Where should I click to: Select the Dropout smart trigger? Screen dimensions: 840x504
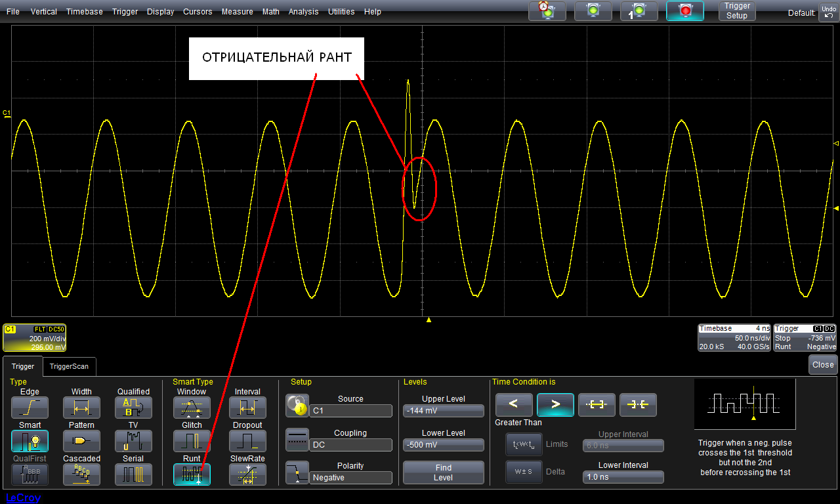pos(247,441)
